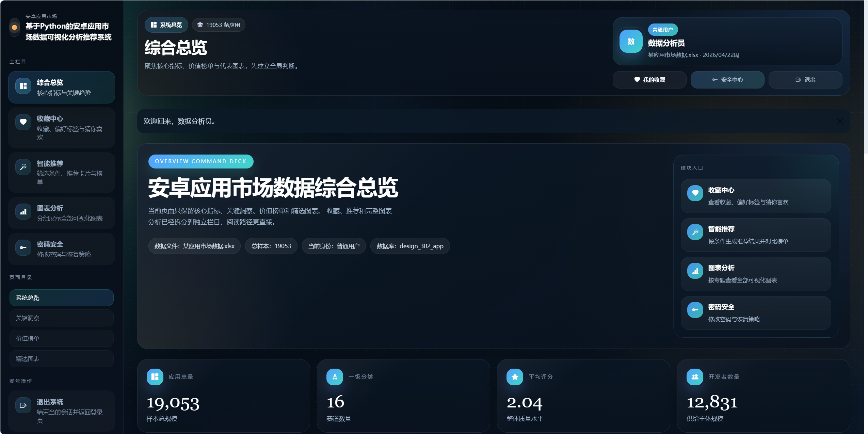Open 图表分析 module entry card
Image resolution: width=868 pixels, height=434 pixels.
(x=755, y=274)
